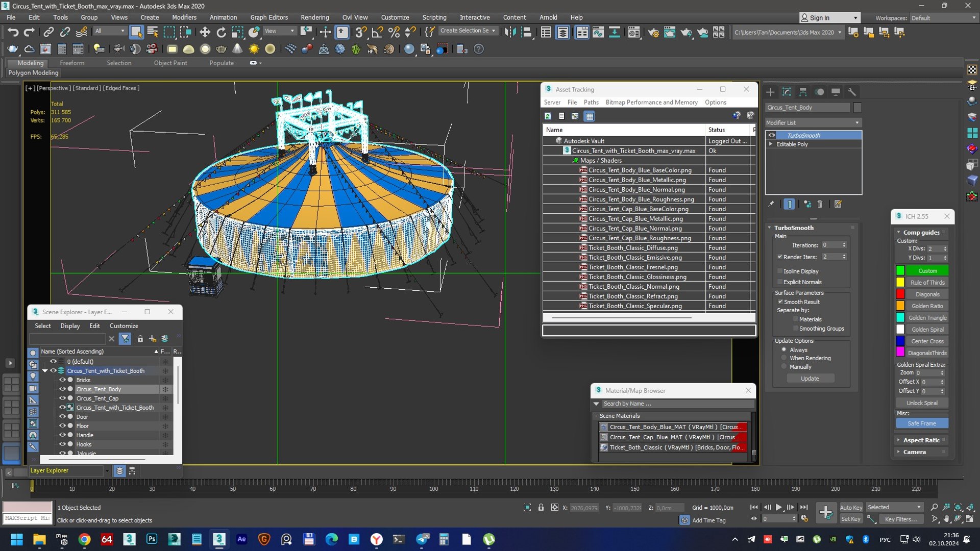The width and height of the screenshot is (980, 551).
Task: Click the Mirror tool icon
Action: (510, 32)
